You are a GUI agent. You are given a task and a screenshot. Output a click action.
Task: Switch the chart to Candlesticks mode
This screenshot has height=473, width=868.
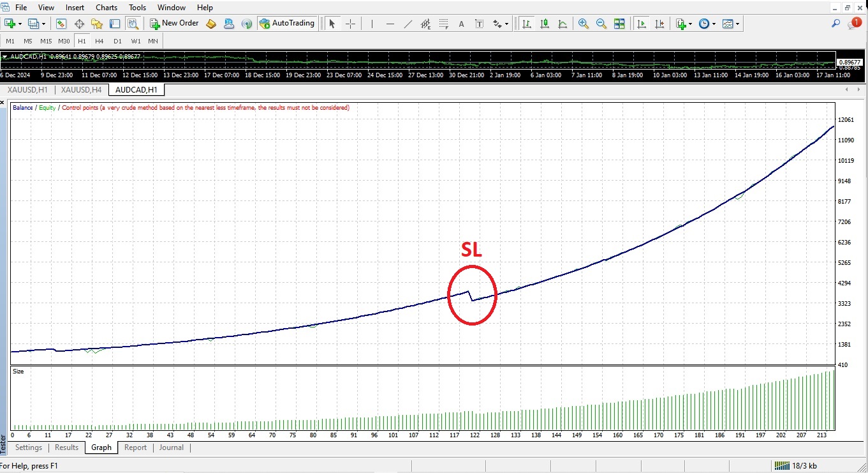coord(545,24)
